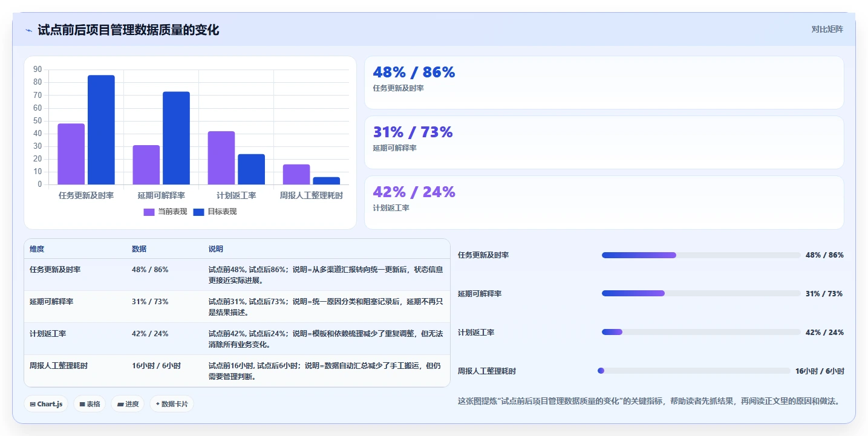Click the purple bar for 任务更新及时率
868x436 pixels.
click(x=71, y=154)
